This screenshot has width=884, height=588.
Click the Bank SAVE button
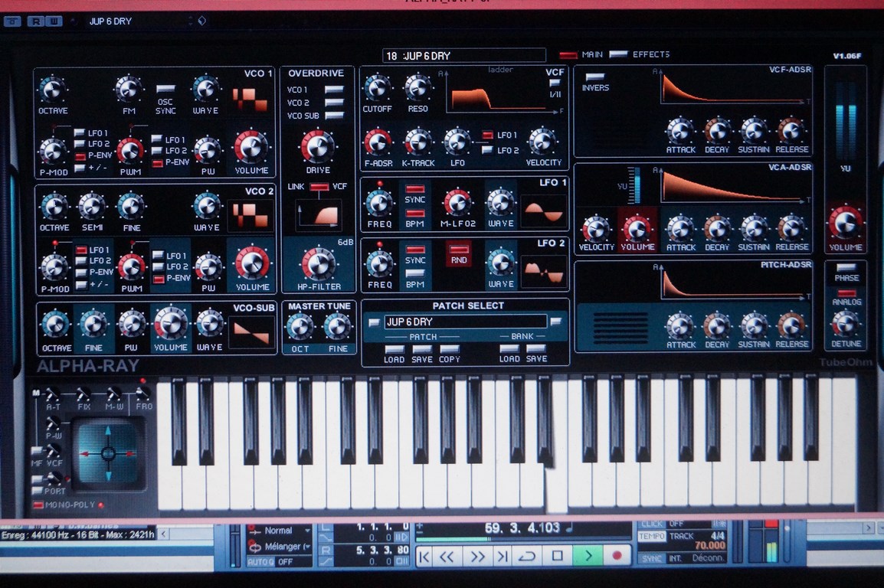[536, 348]
